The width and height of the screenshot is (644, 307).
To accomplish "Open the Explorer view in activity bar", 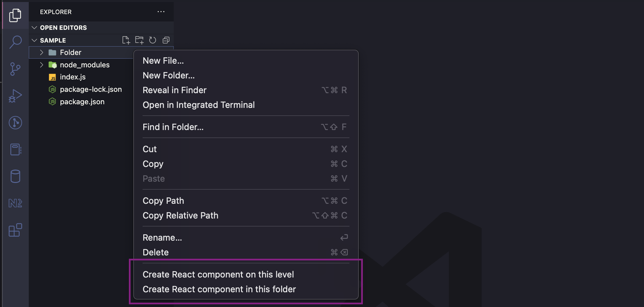I will click(15, 15).
